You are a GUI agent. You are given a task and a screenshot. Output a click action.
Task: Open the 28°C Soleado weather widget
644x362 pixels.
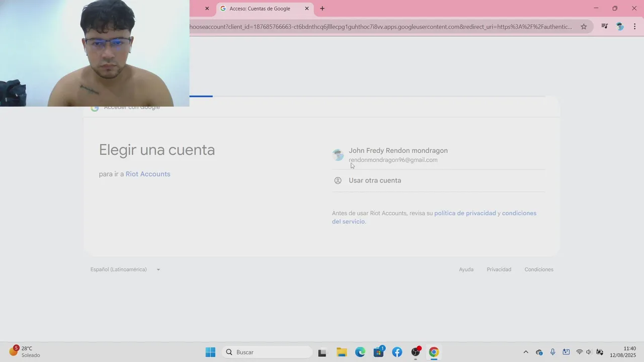coord(25,352)
